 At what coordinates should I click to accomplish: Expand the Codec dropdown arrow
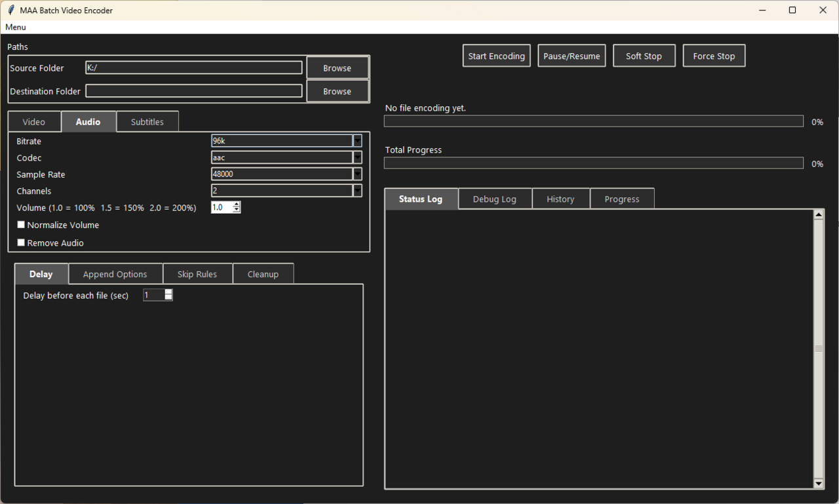tap(357, 157)
